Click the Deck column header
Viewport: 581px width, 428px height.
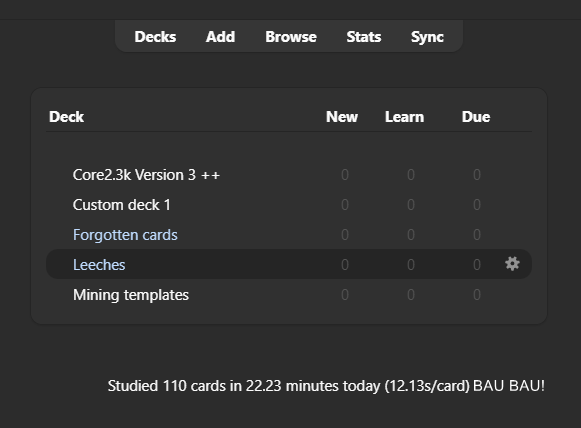tap(66, 117)
